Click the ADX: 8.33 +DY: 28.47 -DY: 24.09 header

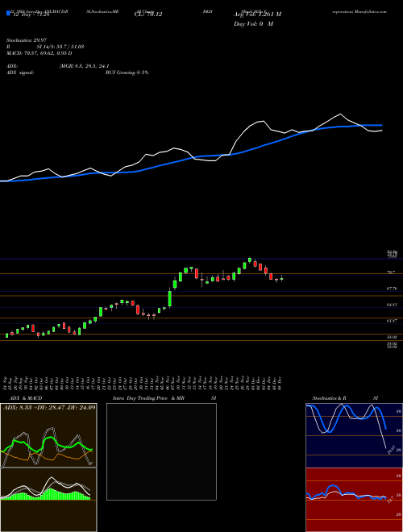[x=49, y=407]
